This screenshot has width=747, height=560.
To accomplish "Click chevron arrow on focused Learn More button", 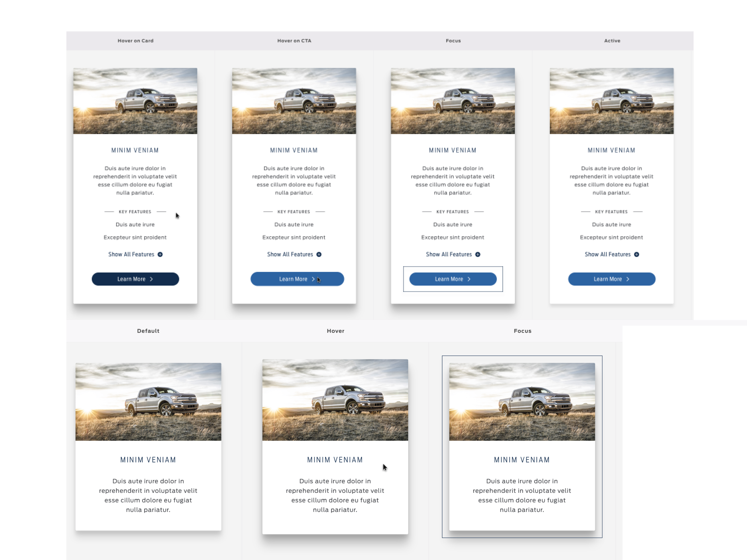I will tap(469, 279).
